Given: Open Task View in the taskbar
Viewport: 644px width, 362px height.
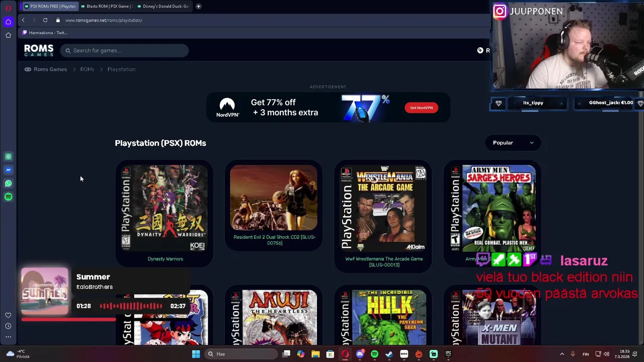Looking at the screenshot, I should (x=286, y=354).
